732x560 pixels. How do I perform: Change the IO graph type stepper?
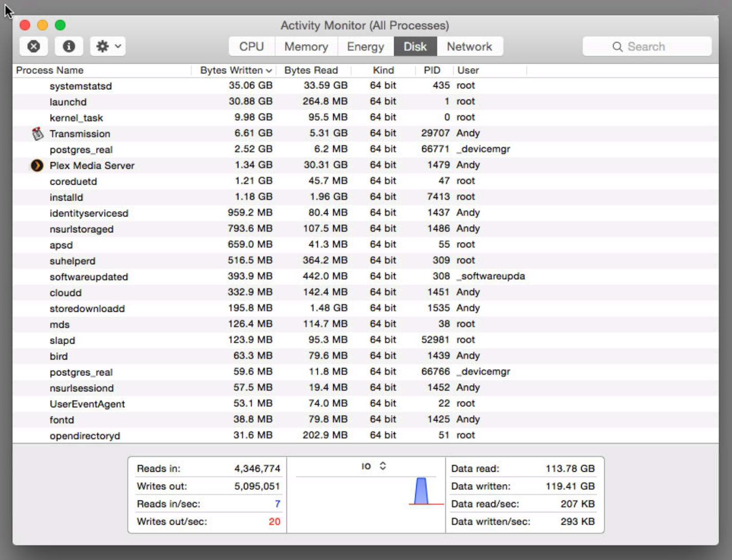point(383,466)
